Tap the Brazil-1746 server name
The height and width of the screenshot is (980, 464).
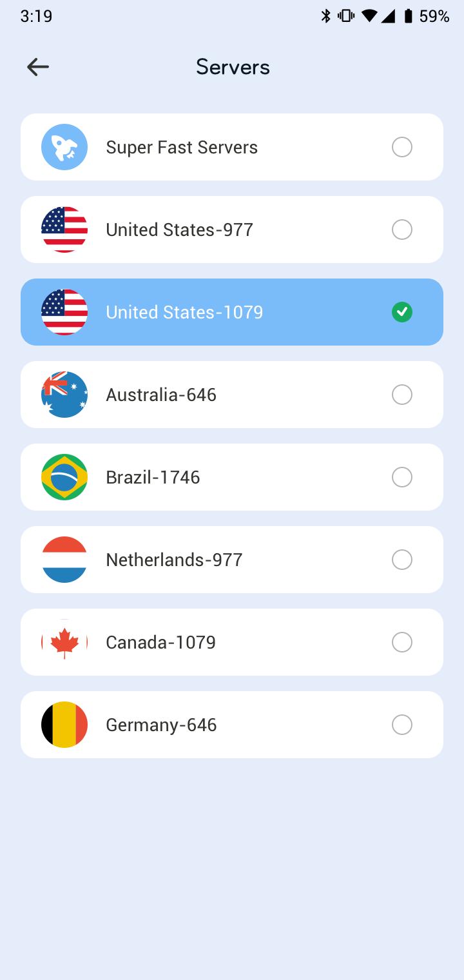pyautogui.click(x=153, y=477)
